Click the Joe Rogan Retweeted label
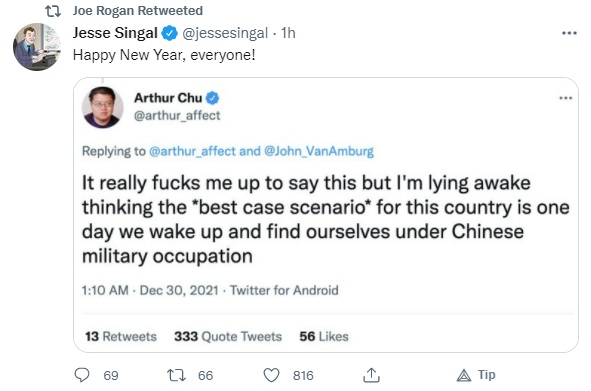591x391 pixels. [x=138, y=11]
